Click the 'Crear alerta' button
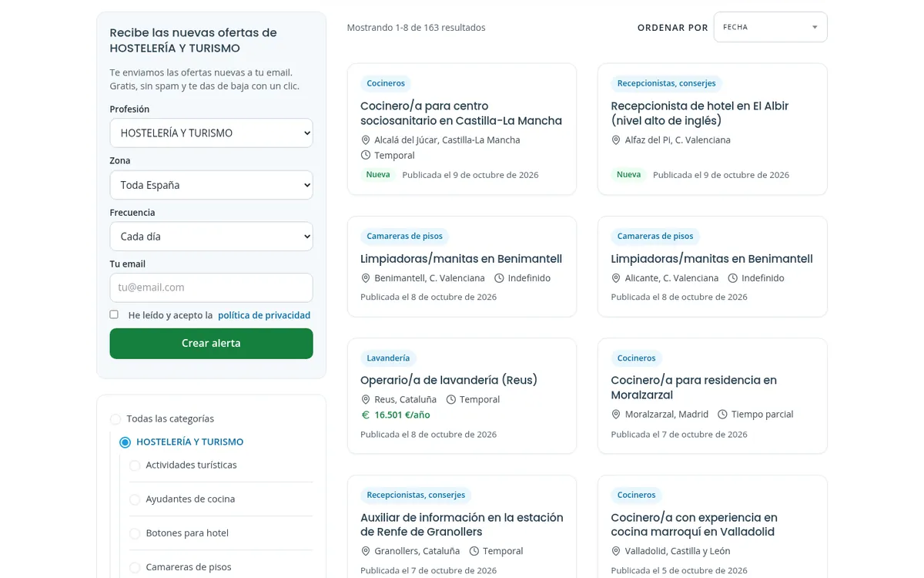Screen dimensions: 924x578 coord(211,344)
